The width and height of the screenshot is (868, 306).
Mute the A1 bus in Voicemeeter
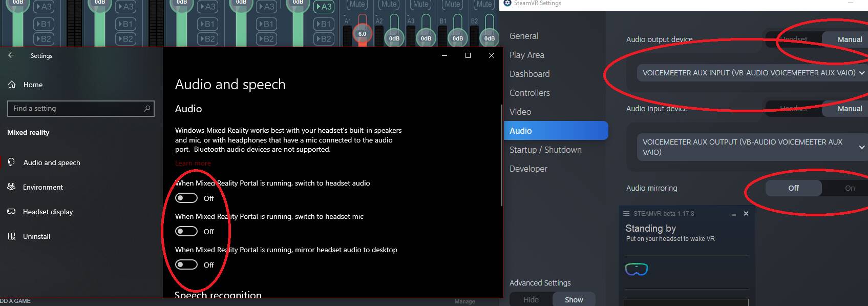[357, 4]
